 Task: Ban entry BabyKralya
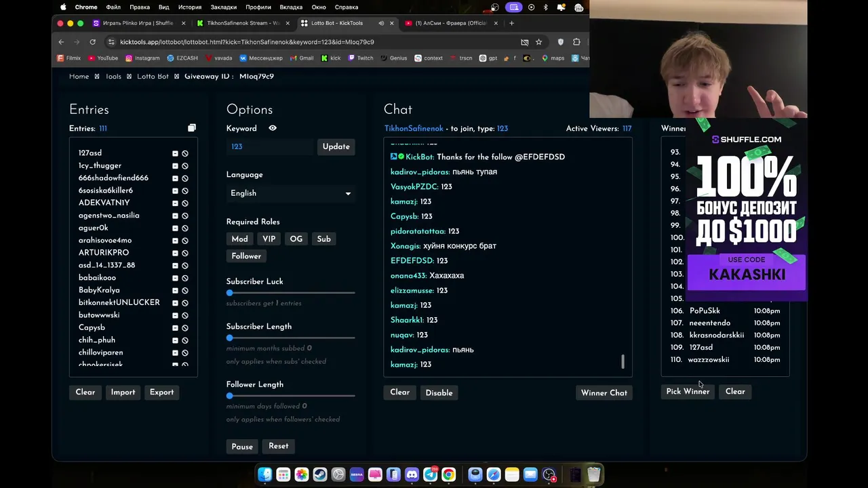point(185,290)
